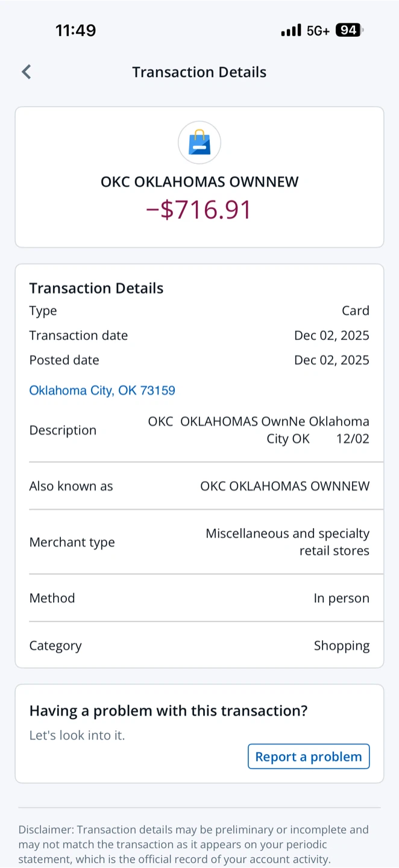Viewport: 399px width, 868px height.
Task: Tap the Transaction Details page title
Action: [x=199, y=72]
